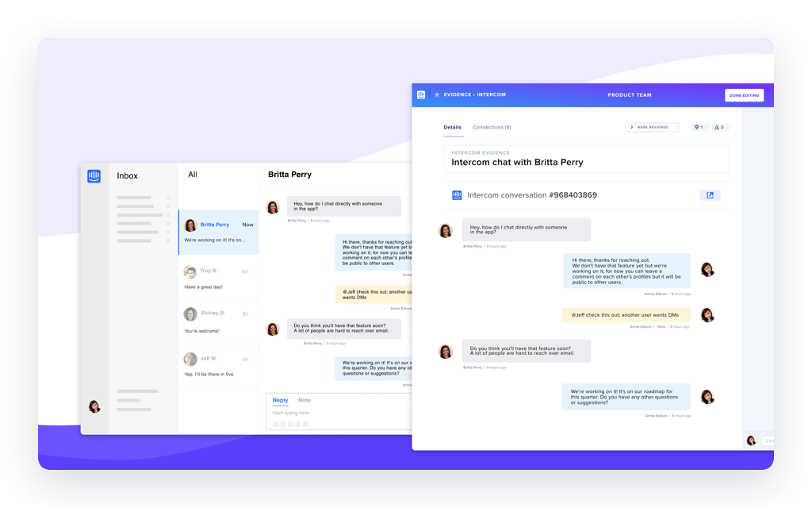Click the Intercom logo in the purple header
812x508 pixels.
[x=420, y=94]
